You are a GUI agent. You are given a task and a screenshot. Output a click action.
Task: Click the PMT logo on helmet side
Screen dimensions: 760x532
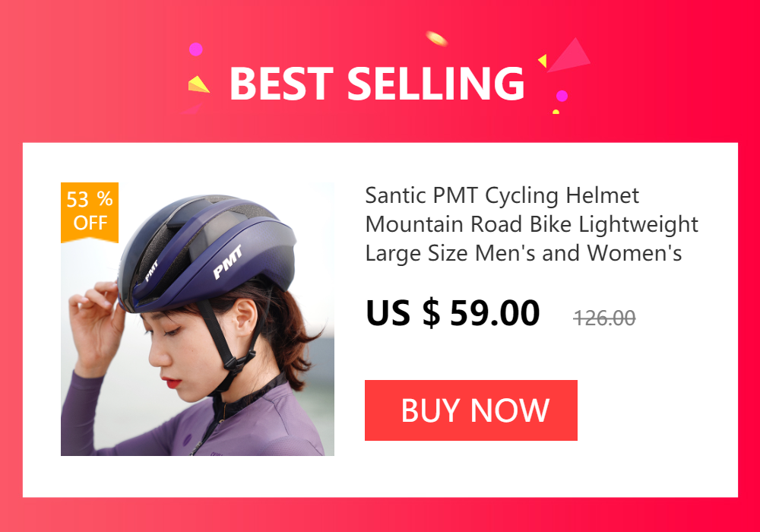pos(228,262)
